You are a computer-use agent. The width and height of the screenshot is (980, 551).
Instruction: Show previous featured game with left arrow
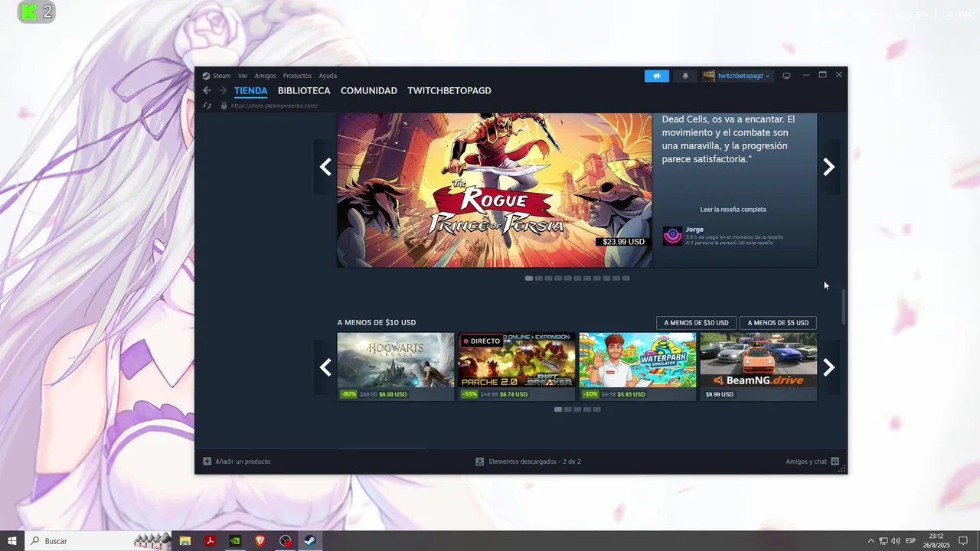click(325, 167)
